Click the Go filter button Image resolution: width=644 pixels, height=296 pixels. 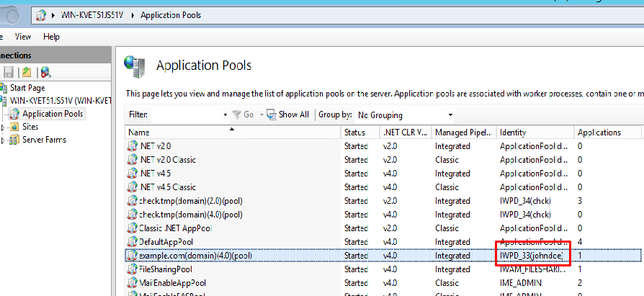tap(243, 115)
